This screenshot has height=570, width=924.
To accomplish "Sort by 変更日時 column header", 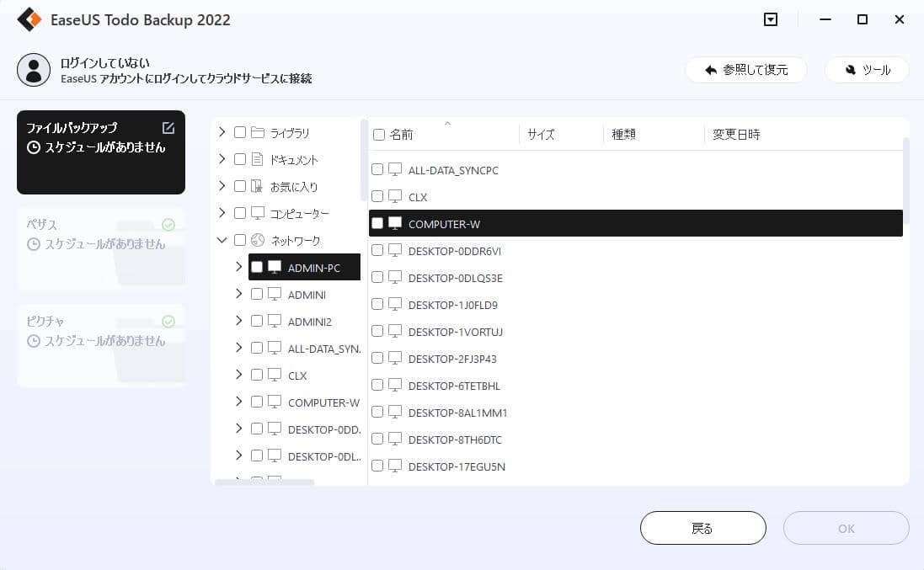I will (736, 135).
